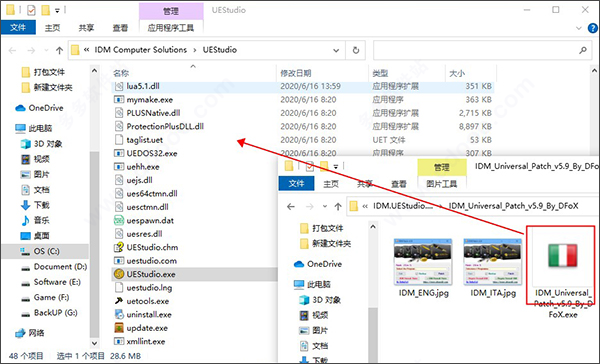This screenshot has width=600, height=364.
Task: Select uninstall.exe file icon
Action: [119, 315]
